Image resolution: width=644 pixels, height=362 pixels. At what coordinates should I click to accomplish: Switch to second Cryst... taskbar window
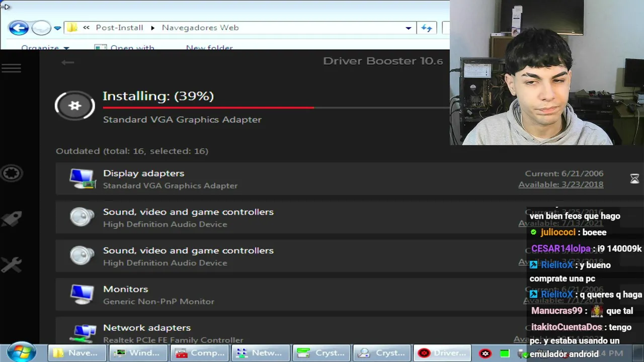coord(383,353)
